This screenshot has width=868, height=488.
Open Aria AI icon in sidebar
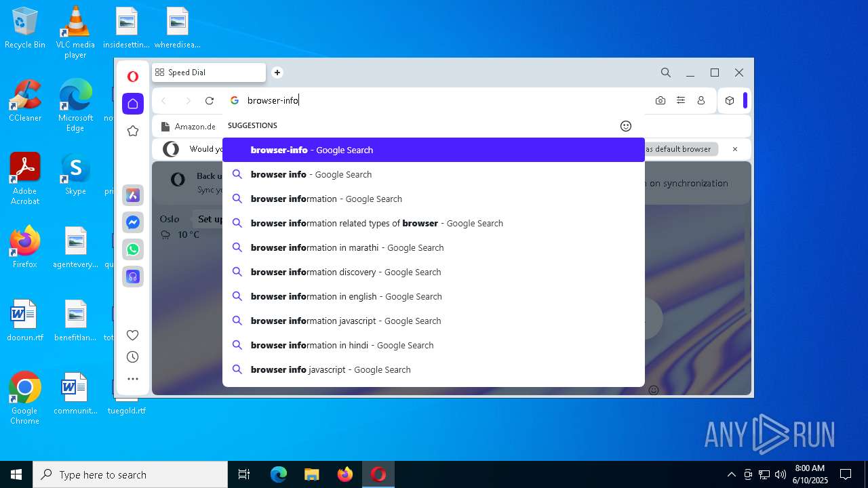pos(133,195)
